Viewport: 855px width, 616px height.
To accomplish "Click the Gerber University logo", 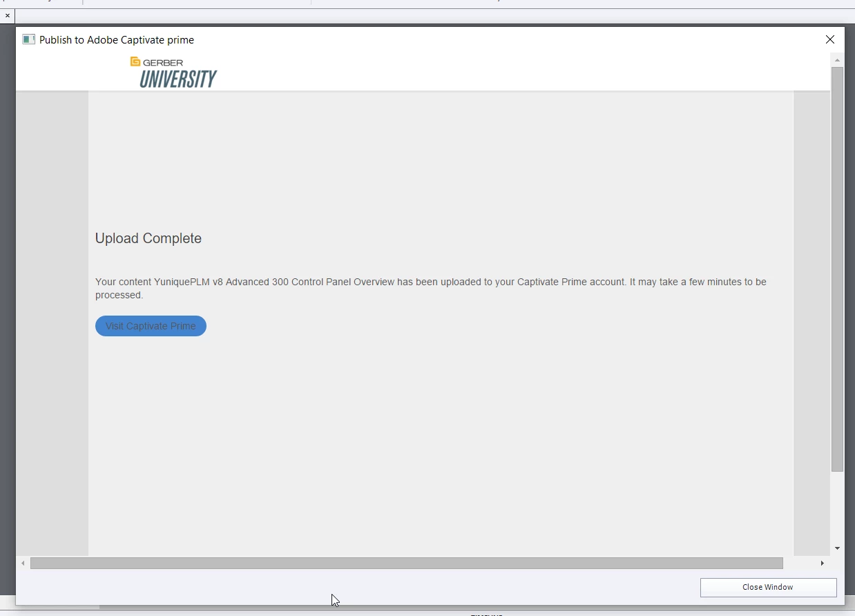I will (x=173, y=73).
